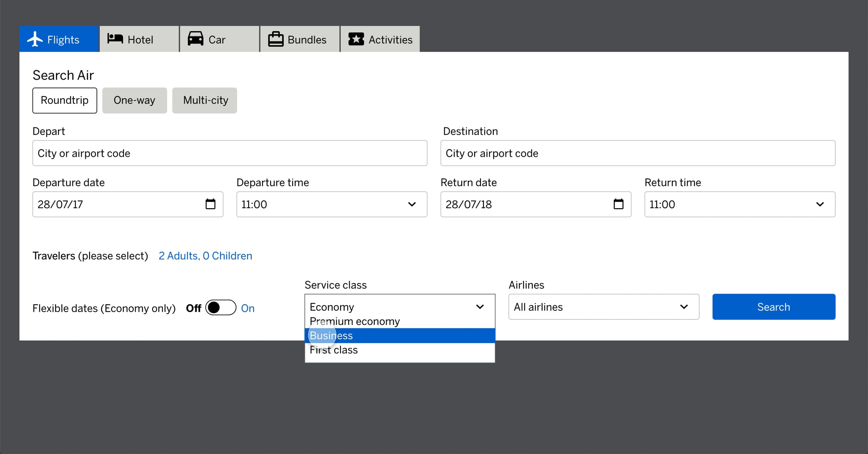Screen dimensions: 868x454
Task: Choose First class from the dropdown list
Action: (400, 350)
